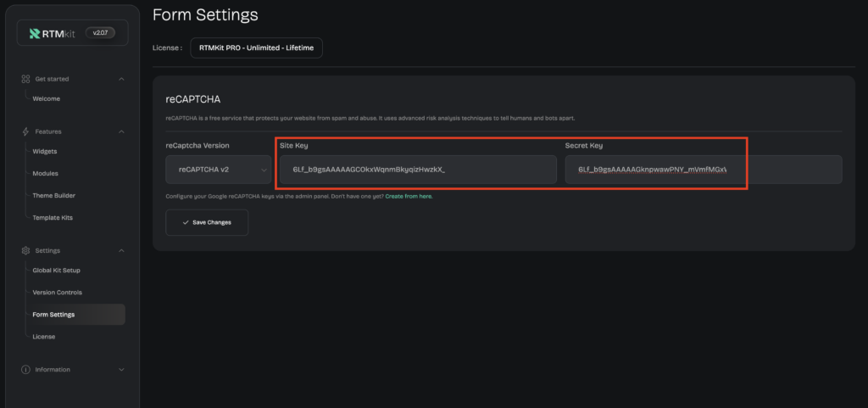The height and width of the screenshot is (408, 868).
Task: Click the v2.0.7 version badge
Action: click(100, 33)
